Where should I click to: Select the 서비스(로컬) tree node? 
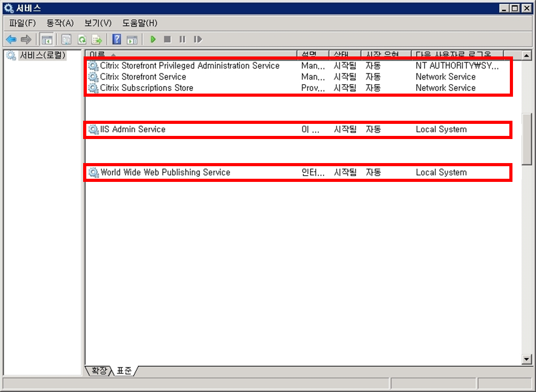42,55
